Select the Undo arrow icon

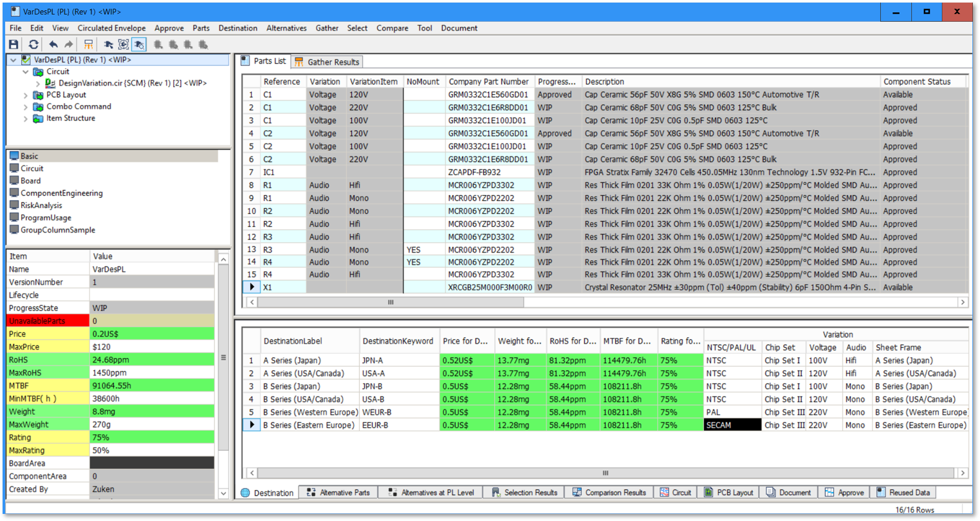point(54,44)
